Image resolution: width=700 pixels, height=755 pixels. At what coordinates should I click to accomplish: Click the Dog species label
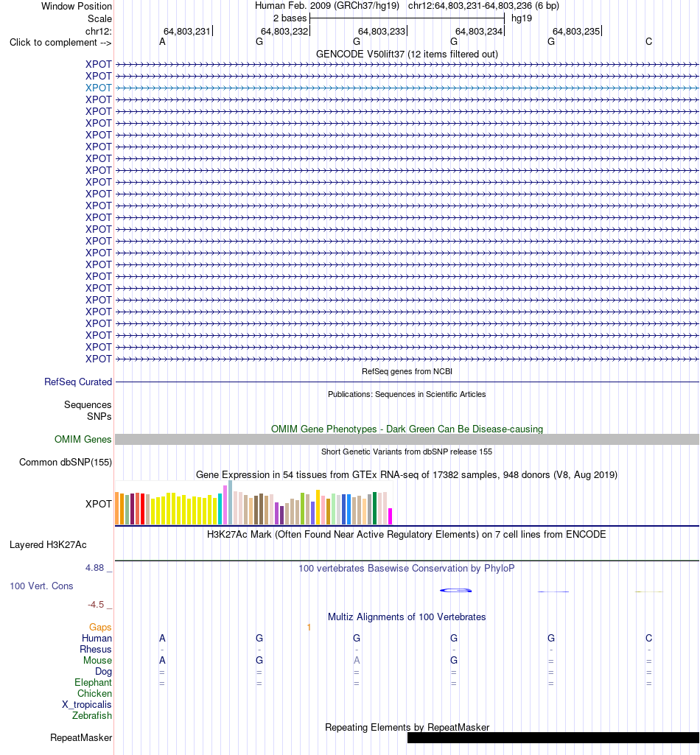tap(103, 671)
